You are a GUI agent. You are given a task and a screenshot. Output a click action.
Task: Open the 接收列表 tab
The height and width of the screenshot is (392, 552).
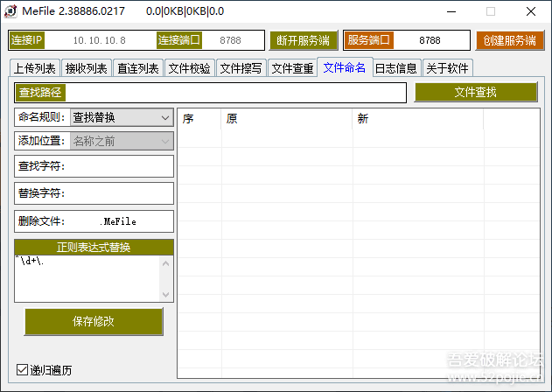click(87, 68)
